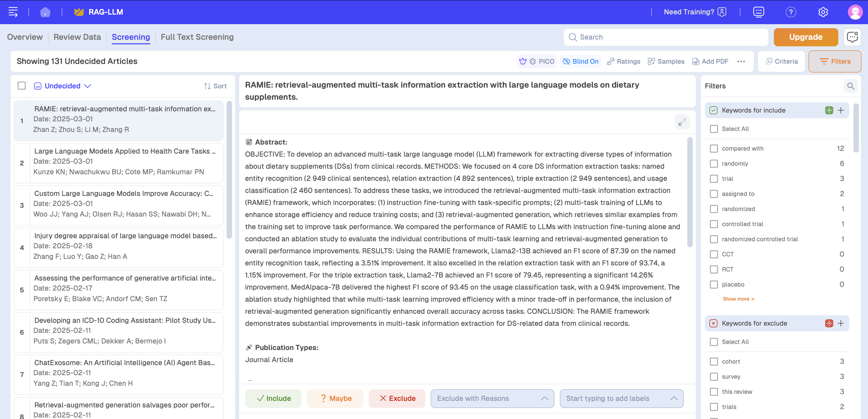868x419 pixels.
Task: Click the Filters panel search magnifier icon
Action: pos(850,86)
